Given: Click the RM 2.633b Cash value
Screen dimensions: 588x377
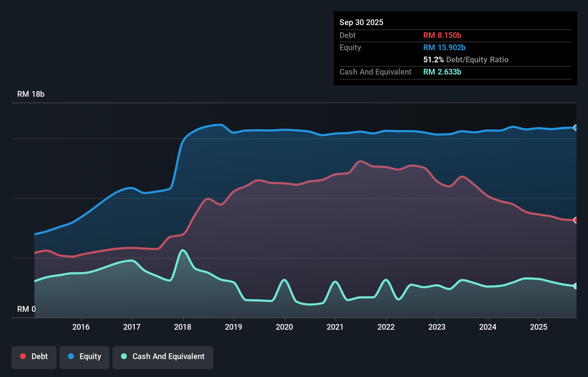Looking at the screenshot, I should pos(442,72).
